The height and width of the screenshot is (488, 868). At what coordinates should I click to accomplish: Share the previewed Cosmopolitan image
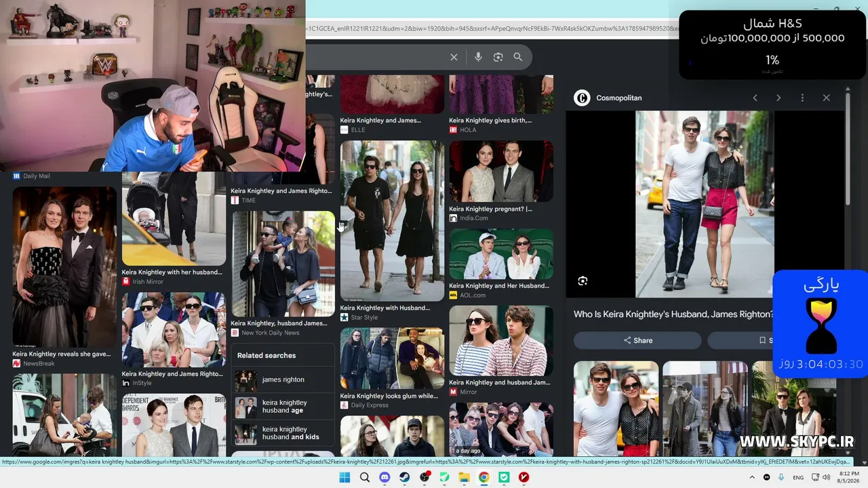pyautogui.click(x=638, y=340)
